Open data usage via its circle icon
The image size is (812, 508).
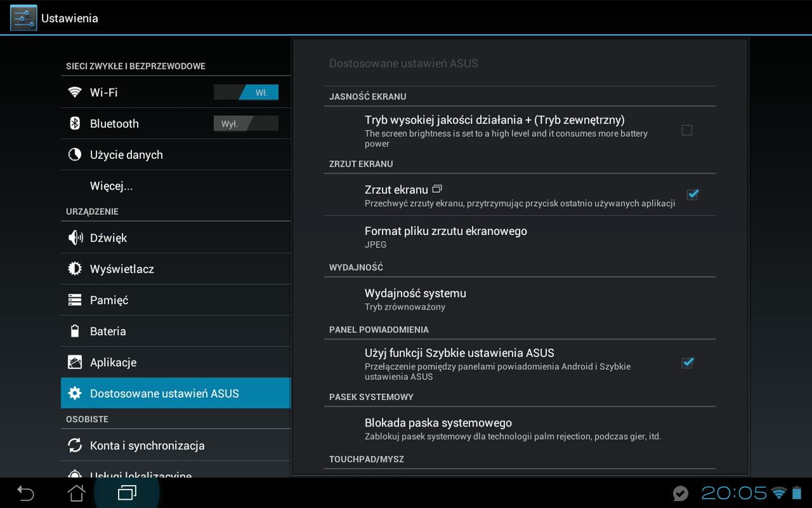click(75, 154)
